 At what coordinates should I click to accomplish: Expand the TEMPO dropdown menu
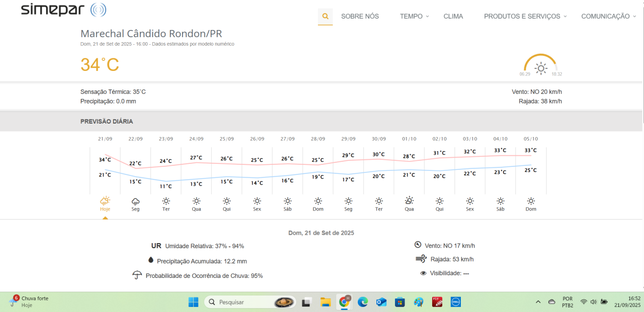[x=415, y=16]
